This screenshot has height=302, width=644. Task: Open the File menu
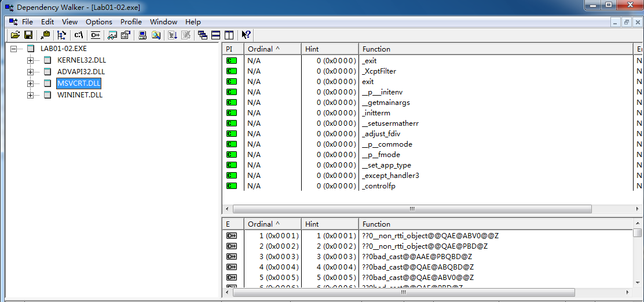click(x=28, y=22)
